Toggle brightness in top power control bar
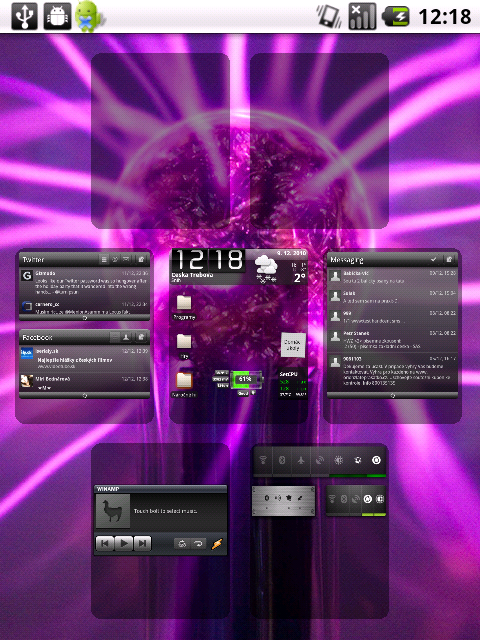This screenshot has height=640, width=480. coord(338,461)
